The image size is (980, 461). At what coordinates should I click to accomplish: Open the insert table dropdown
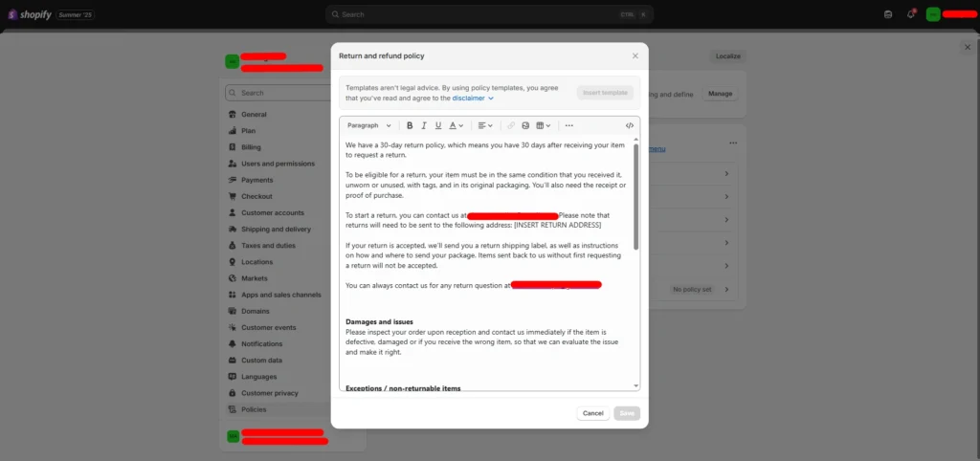pyautogui.click(x=544, y=125)
